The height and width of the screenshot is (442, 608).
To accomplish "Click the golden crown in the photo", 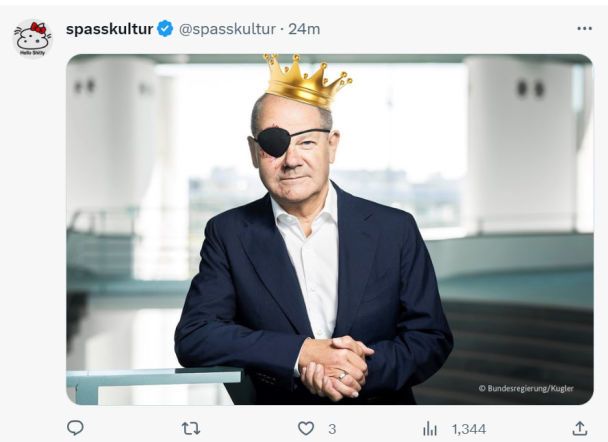I will [306, 80].
